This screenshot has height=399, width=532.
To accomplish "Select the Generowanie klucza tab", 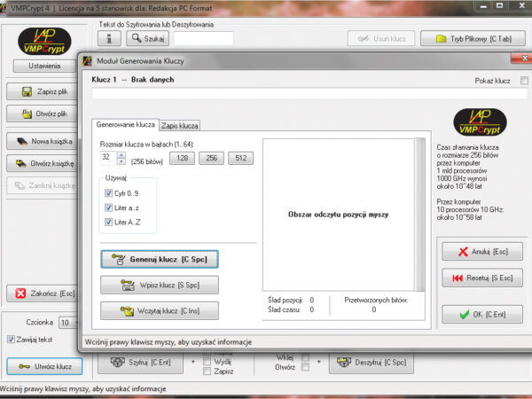I will point(125,126).
